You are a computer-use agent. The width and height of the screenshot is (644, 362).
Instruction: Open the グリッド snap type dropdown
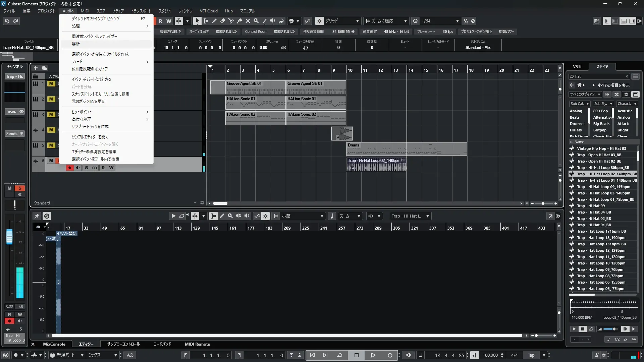342,21
